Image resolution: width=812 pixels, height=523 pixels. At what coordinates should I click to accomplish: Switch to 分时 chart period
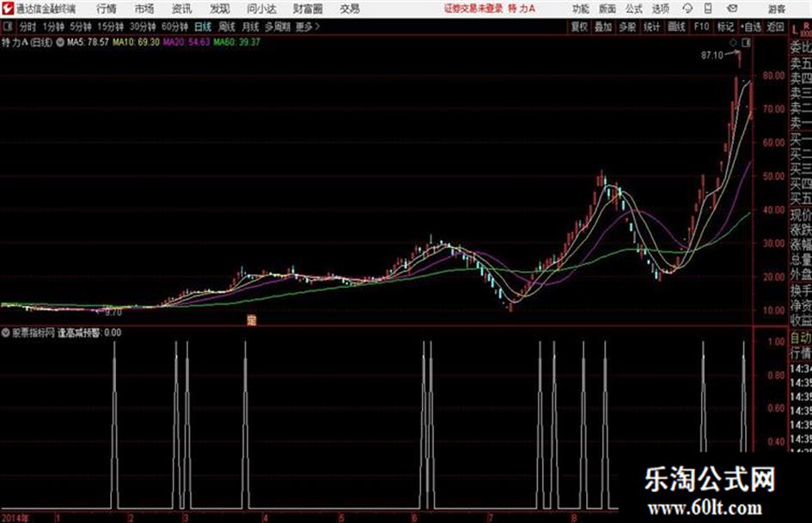(x=28, y=27)
